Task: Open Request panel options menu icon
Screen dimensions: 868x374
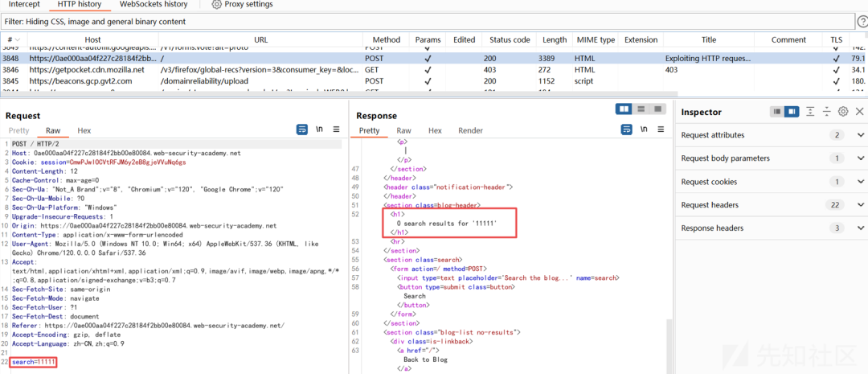Action: [x=336, y=129]
